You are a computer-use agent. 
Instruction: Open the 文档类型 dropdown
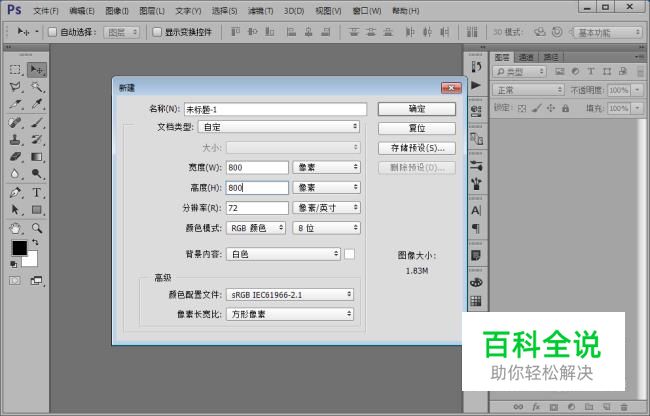tap(279, 127)
